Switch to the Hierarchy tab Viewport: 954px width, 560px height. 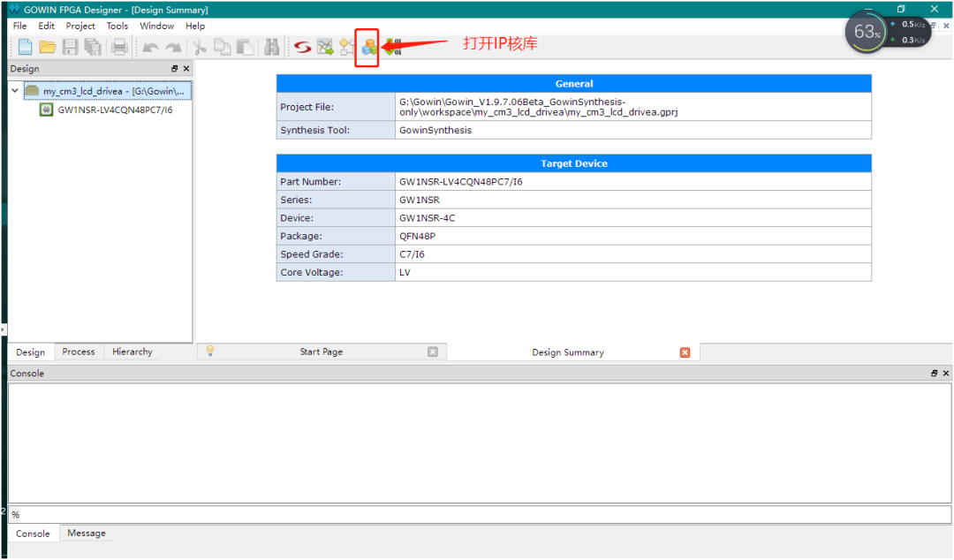coord(132,352)
